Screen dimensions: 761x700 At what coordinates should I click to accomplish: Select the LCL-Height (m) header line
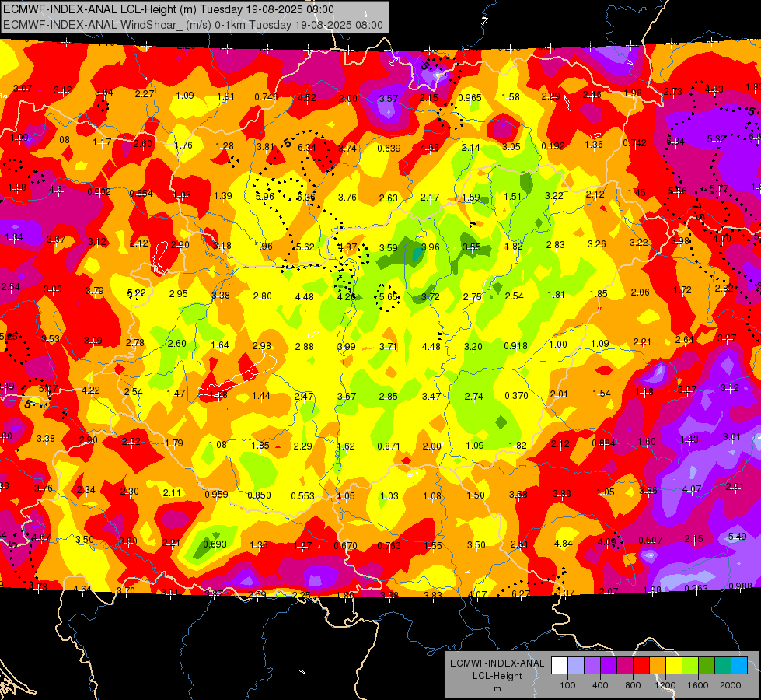point(169,9)
